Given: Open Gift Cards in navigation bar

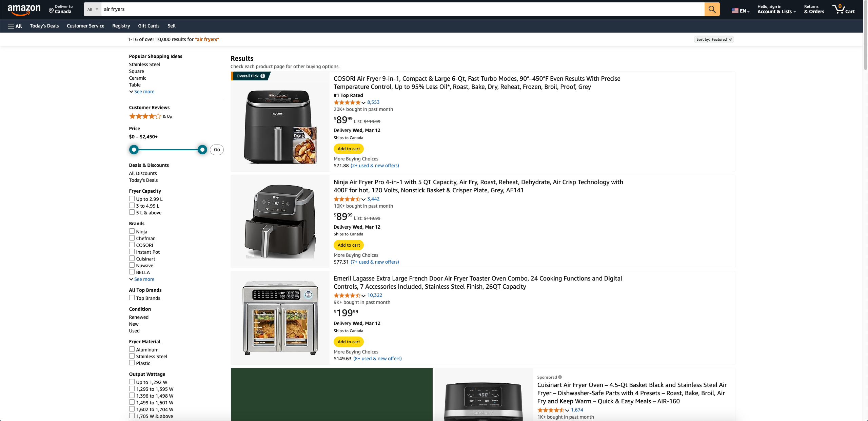Looking at the screenshot, I should pos(149,26).
